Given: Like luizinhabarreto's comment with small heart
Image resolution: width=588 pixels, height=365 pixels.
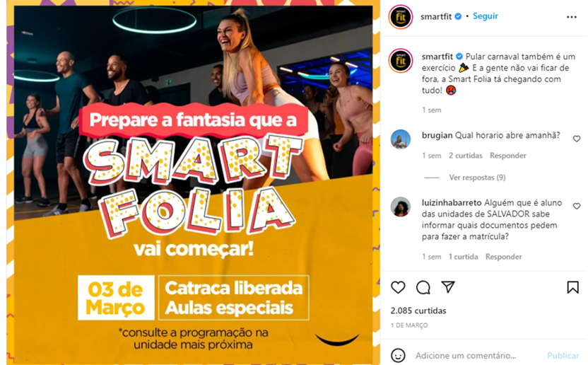Looking at the screenshot, I should click(577, 206).
